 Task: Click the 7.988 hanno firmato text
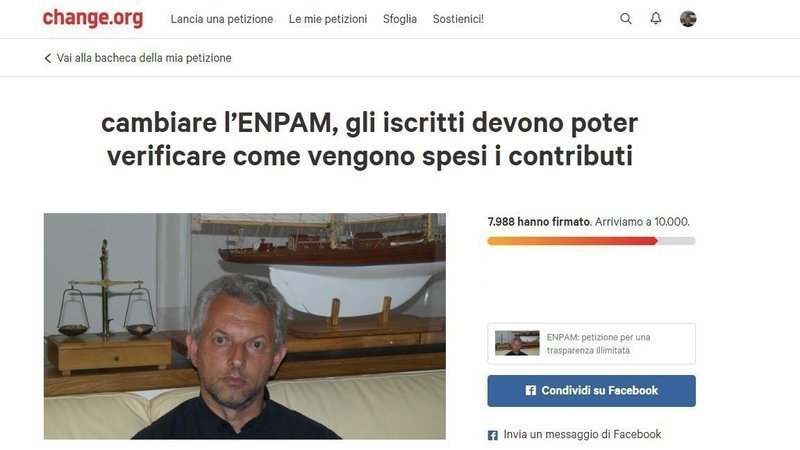tap(539, 222)
